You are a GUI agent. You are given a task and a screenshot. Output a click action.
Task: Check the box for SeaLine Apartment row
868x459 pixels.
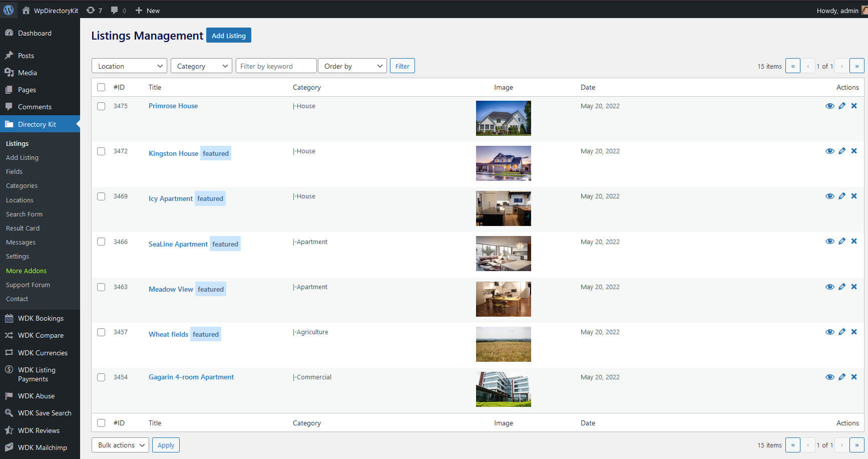pos(101,242)
